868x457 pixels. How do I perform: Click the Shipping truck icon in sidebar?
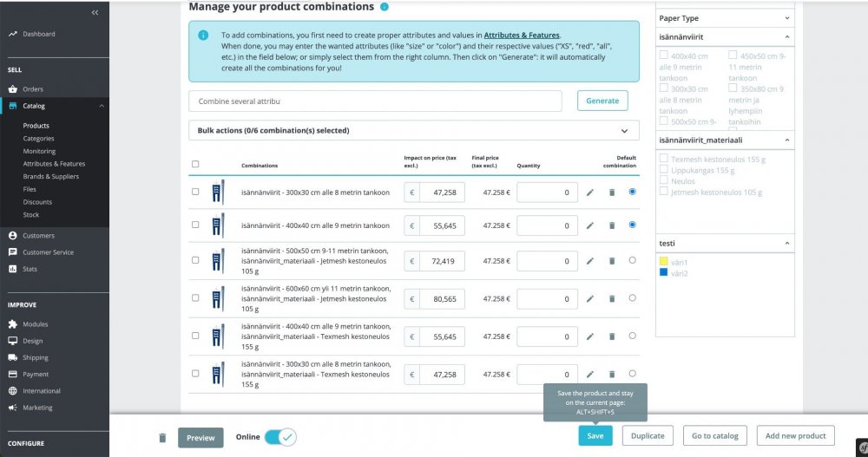click(x=13, y=357)
